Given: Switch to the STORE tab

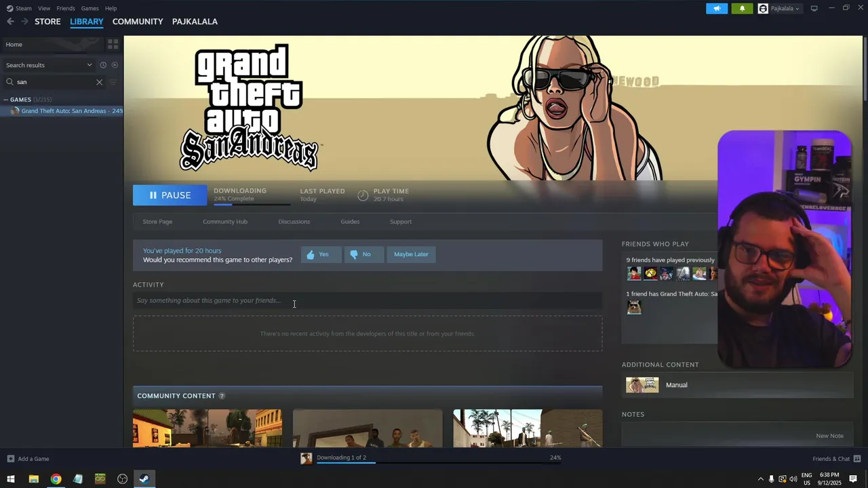Looking at the screenshot, I should click(47, 22).
